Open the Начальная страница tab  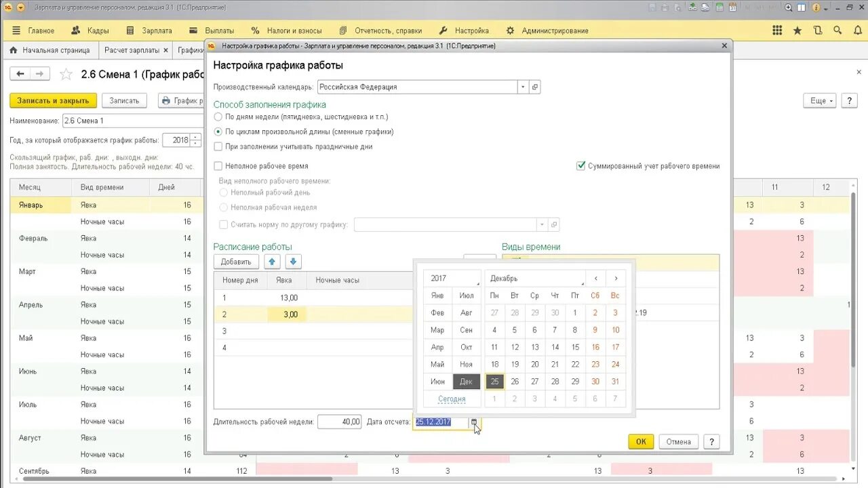click(x=50, y=50)
